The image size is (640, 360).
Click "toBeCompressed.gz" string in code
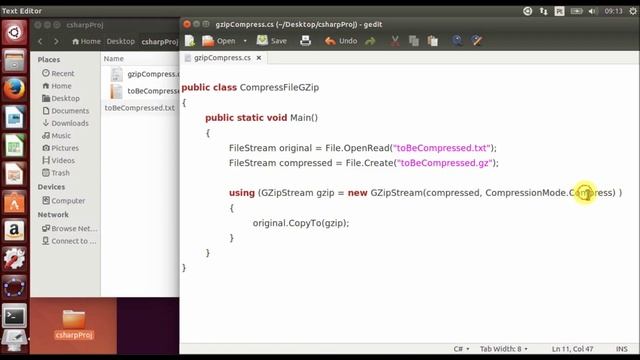[444, 163]
